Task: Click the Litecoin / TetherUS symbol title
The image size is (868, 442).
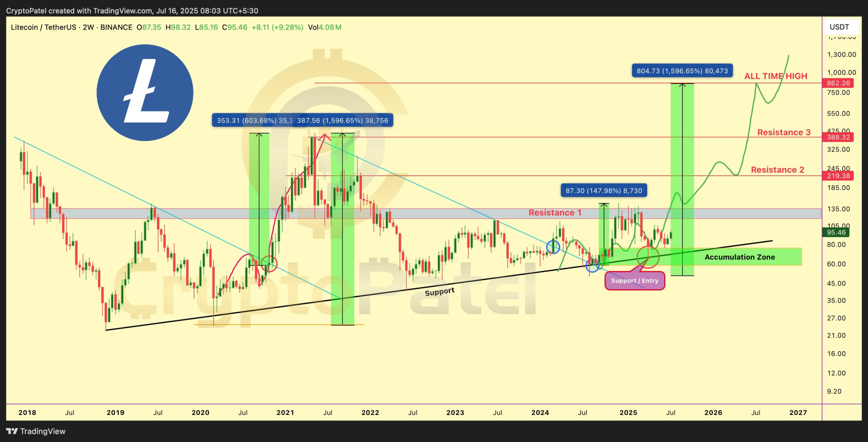Action: click(43, 27)
